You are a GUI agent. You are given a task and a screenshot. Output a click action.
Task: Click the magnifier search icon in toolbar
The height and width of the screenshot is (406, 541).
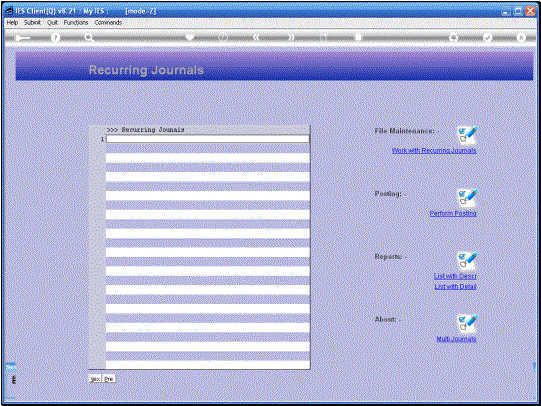[89, 38]
